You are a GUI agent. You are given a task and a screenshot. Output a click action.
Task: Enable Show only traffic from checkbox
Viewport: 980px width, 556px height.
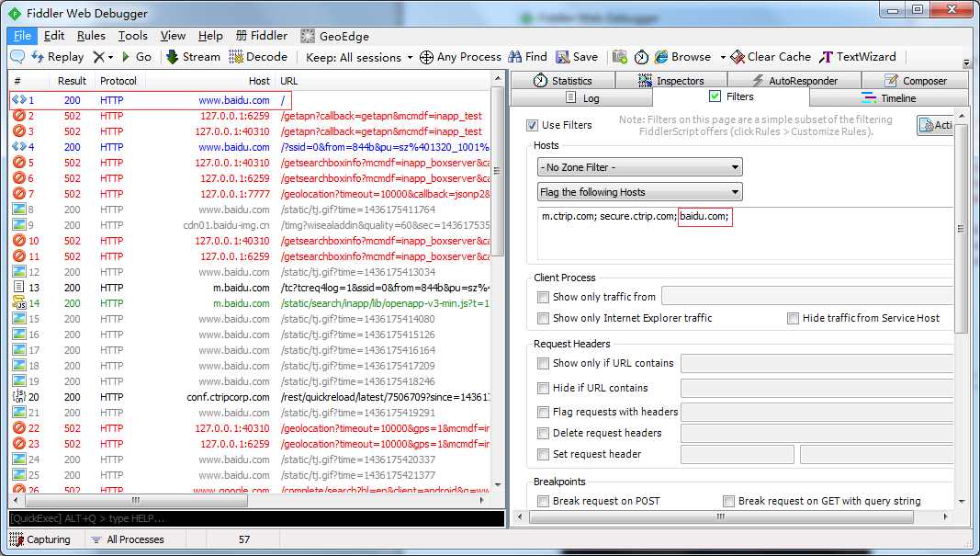pos(543,297)
